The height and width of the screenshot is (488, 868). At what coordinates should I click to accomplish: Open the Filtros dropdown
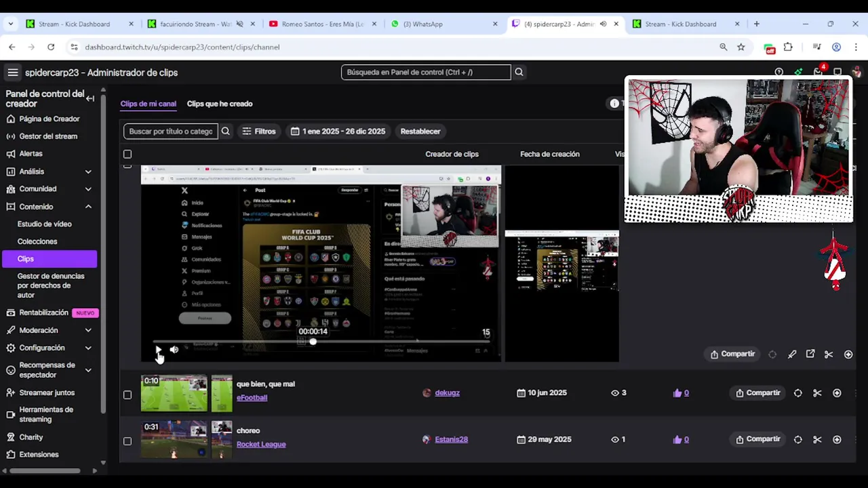point(259,131)
